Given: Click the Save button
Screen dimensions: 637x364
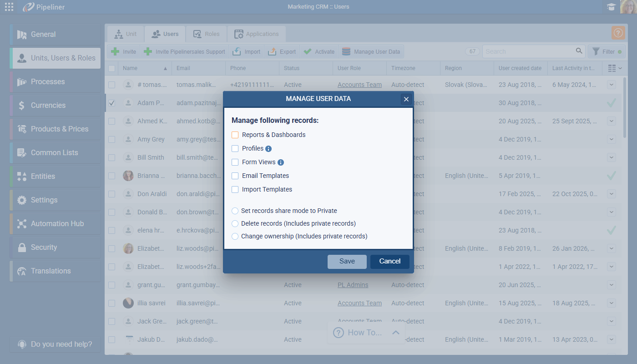Looking at the screenshot, I should tap(347, 262).
